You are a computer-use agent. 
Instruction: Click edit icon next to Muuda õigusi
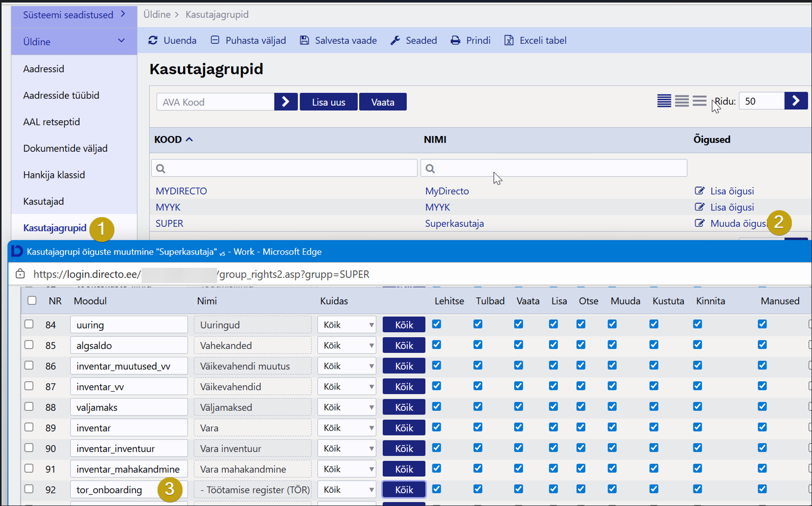[x=699, y=223]
